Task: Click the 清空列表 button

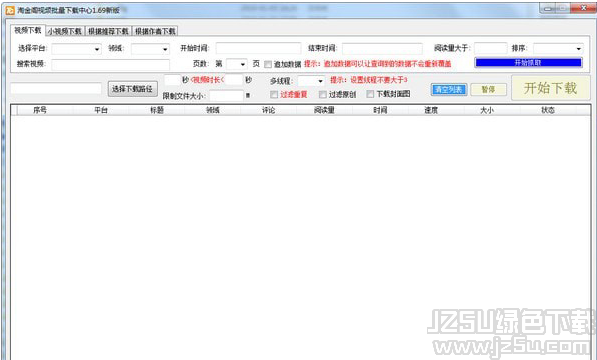Action: pos(449,89)
